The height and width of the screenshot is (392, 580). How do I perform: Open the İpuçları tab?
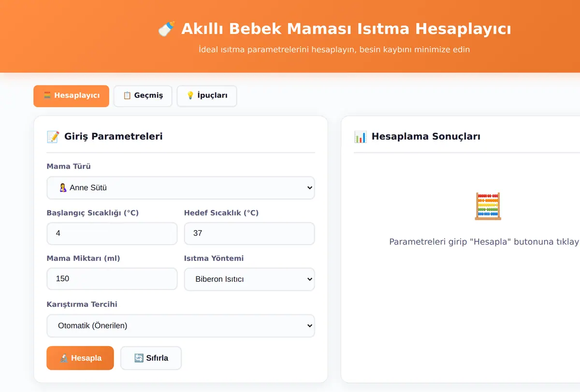point(207,96)
